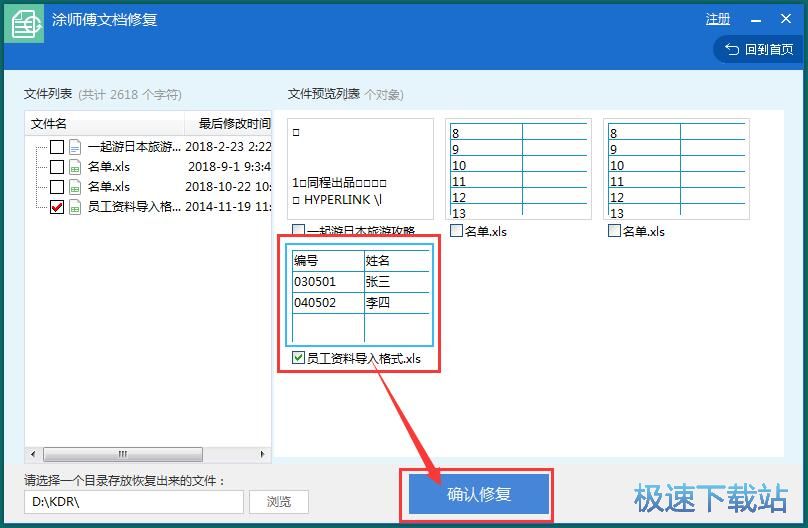Click the 涂师傅文档修复 app logo icon
Screen dimensions: 808x528
[24, 24]
